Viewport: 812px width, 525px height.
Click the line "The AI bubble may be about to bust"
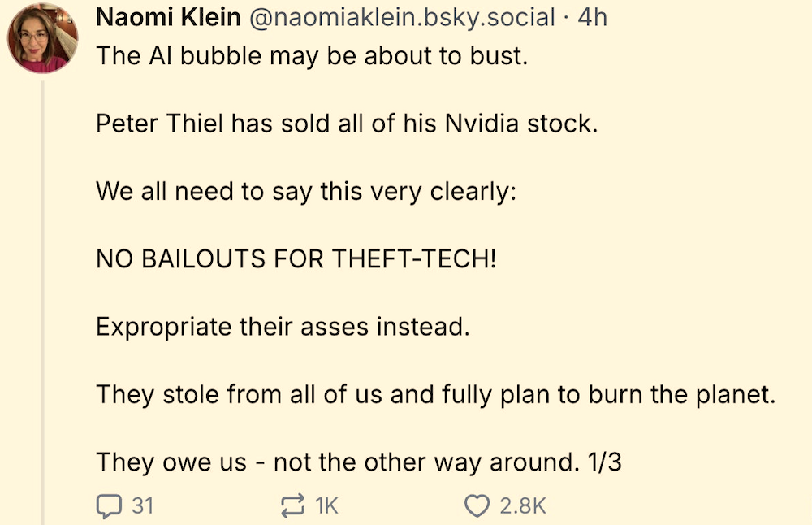click(x=312, y=57)
